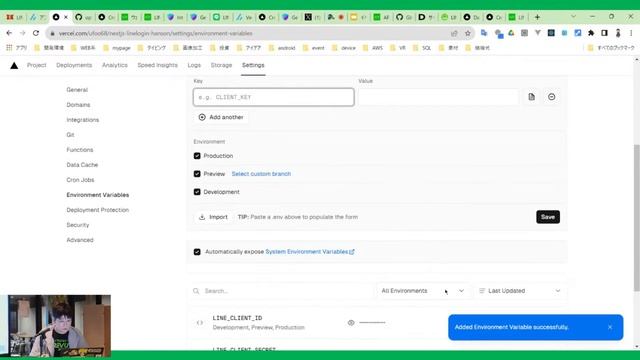Open the browser side panel icon
This screenshot has width=640, height=360.
coord(604,33)
